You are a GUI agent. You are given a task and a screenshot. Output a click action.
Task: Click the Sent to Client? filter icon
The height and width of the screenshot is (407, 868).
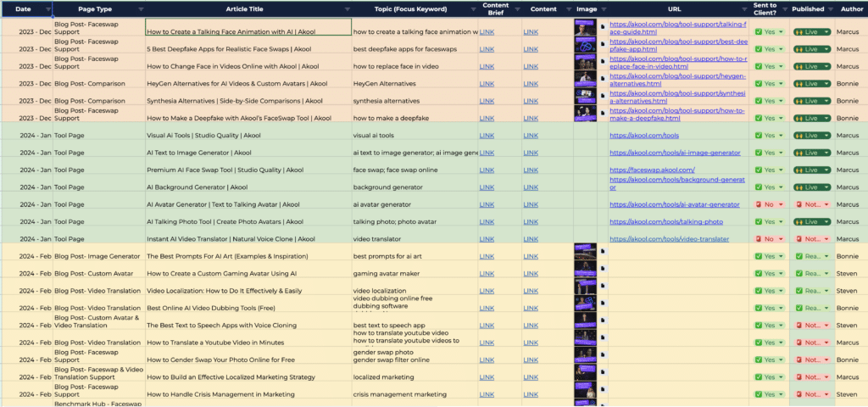pos(784,9)
